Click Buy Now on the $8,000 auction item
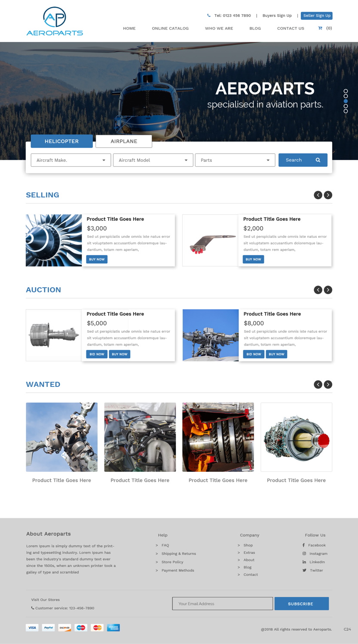 276,354
